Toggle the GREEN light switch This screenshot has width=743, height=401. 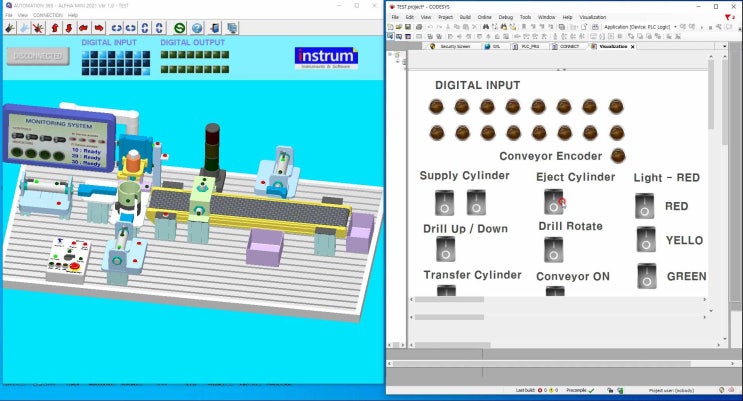647,276
